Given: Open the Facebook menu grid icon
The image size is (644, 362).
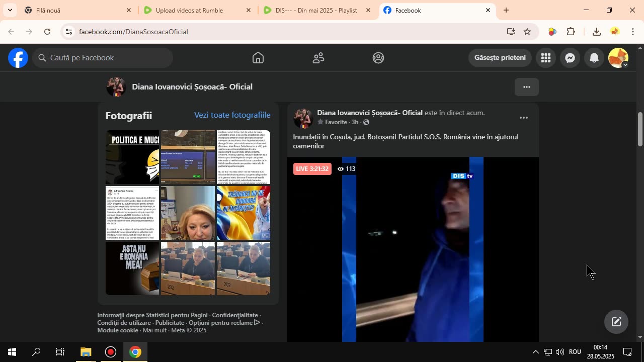Looking at the screenshot, I should coord(546,58).
